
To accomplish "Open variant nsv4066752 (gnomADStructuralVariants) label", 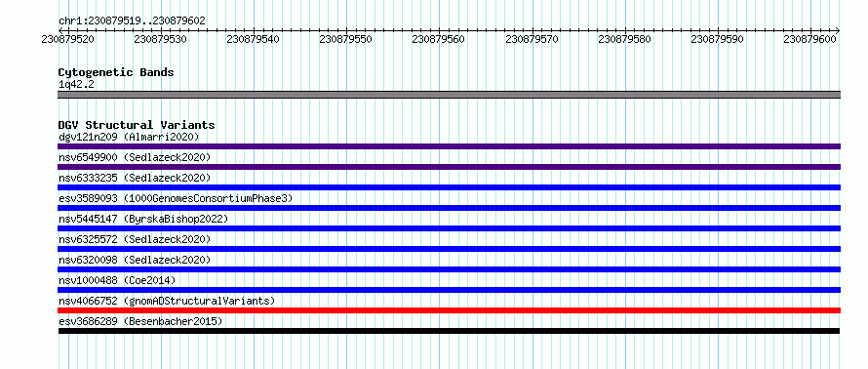I will point(167,301).
